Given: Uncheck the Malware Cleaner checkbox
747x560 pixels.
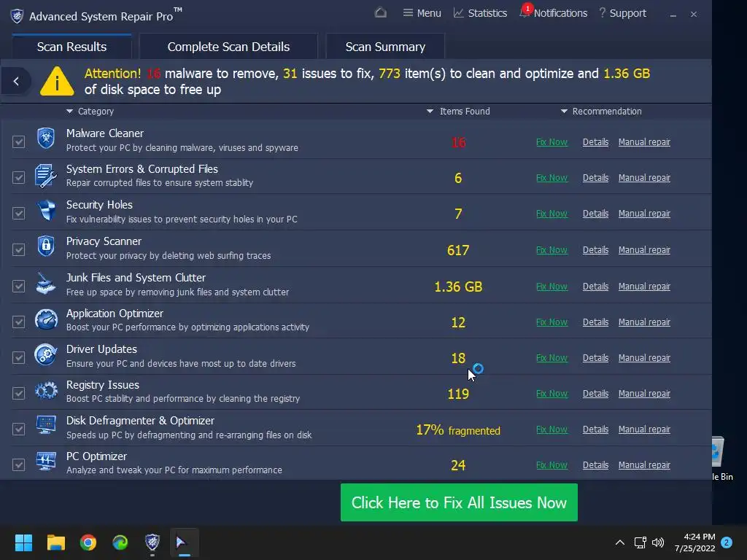Looking at the screenshot, I should pos(18,141).
